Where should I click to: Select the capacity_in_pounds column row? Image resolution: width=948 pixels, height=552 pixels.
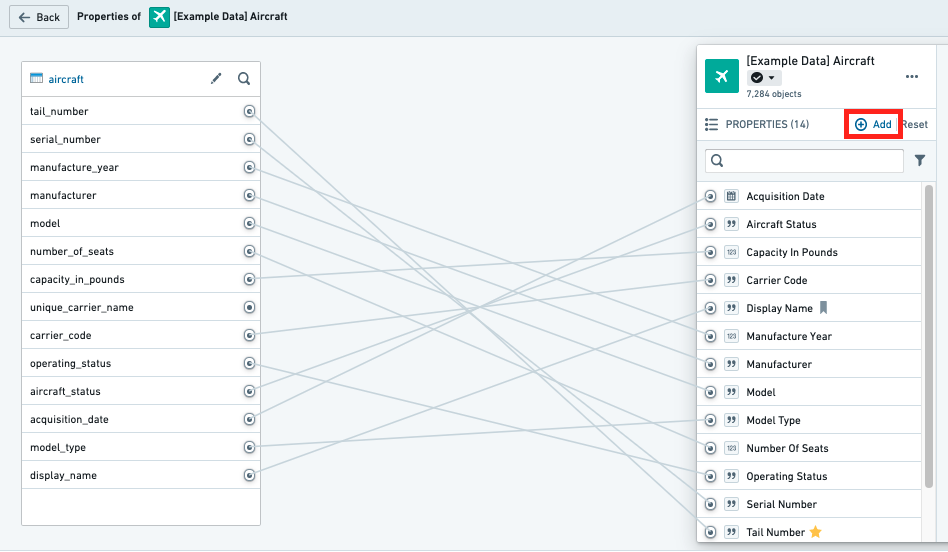click(x=141, y=279)
